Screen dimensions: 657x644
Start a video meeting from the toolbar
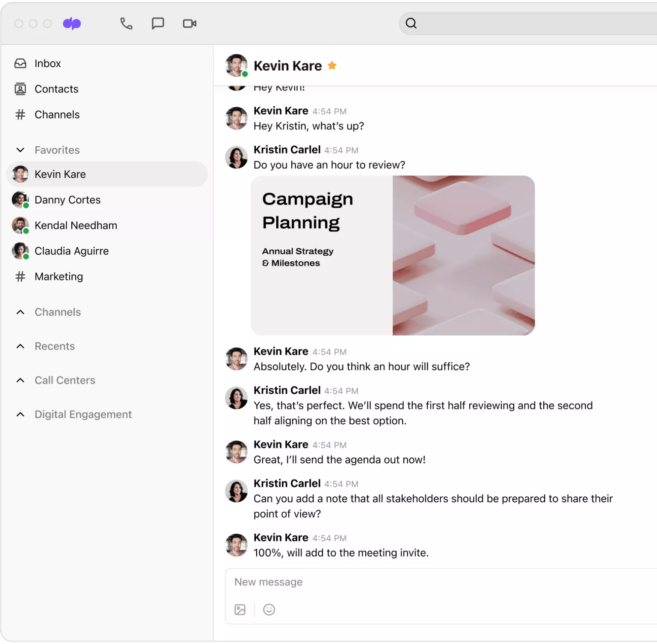[189, 24]
